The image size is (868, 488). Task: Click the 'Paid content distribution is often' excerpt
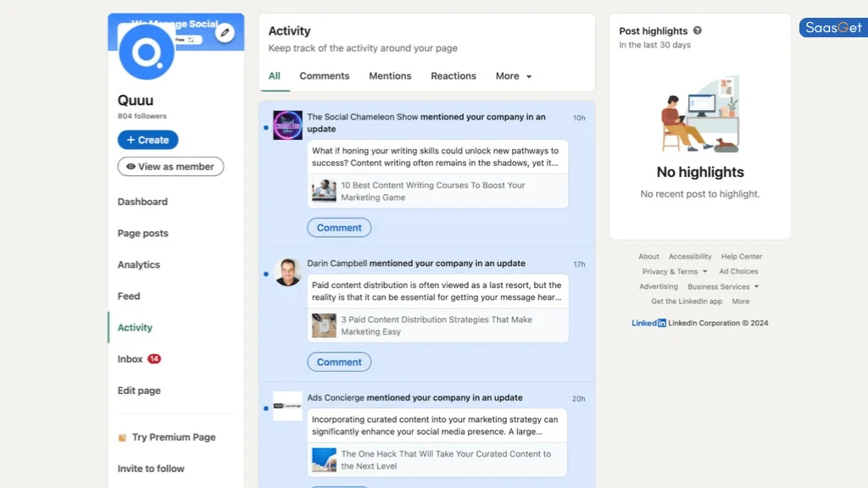437,291
